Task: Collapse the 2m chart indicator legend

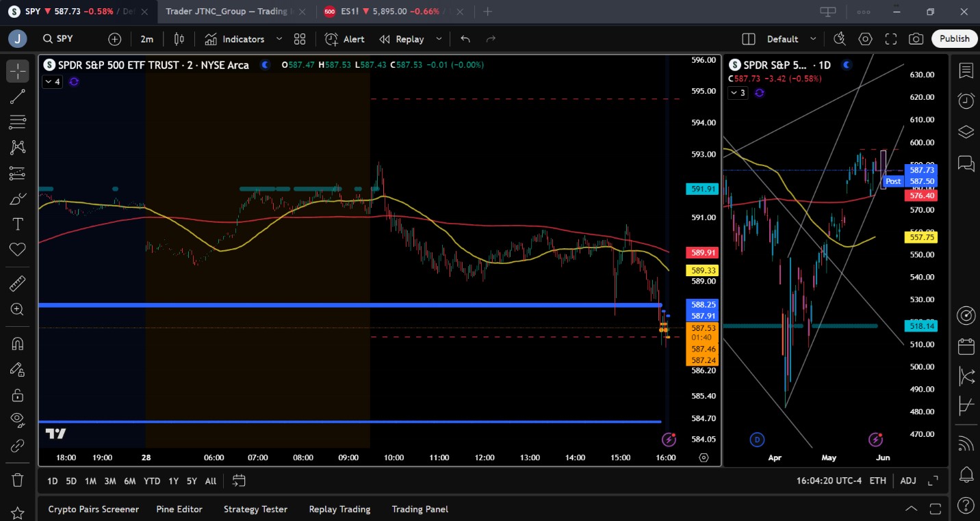Action: coord(53,81)
